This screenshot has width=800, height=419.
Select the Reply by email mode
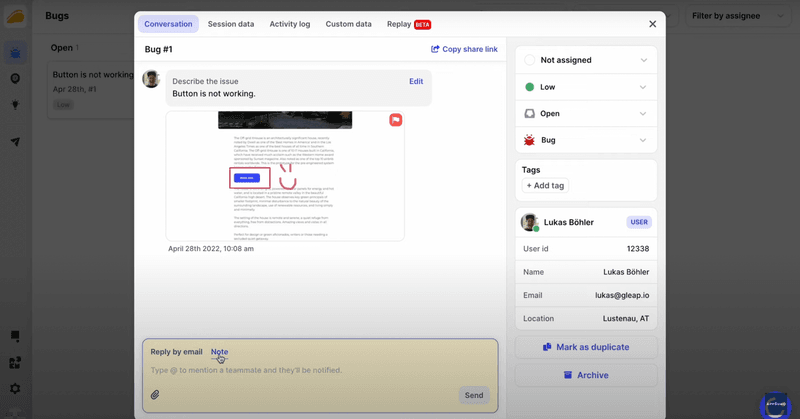[x=177, y=352]
